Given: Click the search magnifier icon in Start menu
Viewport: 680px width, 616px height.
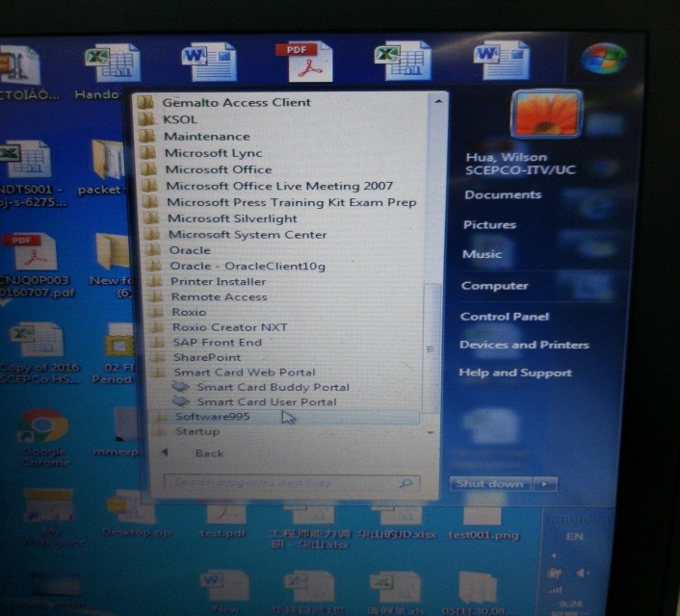Looking at the screenshot, I should [x=405, y=483].
